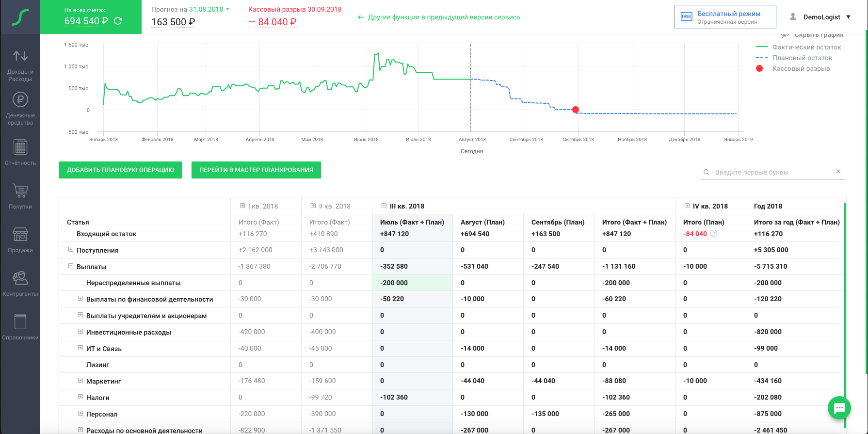Refresh the account balance total
Image resolution: width=868 pixels, height=434 pixels.
(118, 21)
